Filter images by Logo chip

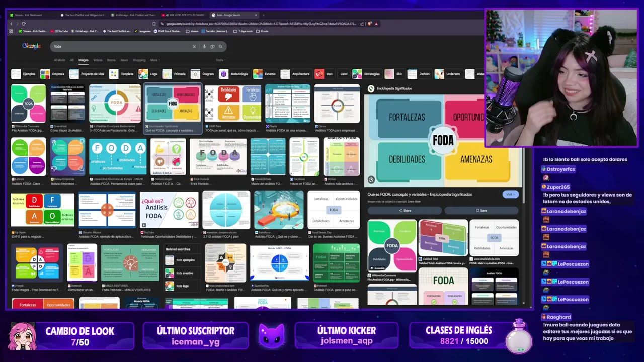[x=148, y=74]
